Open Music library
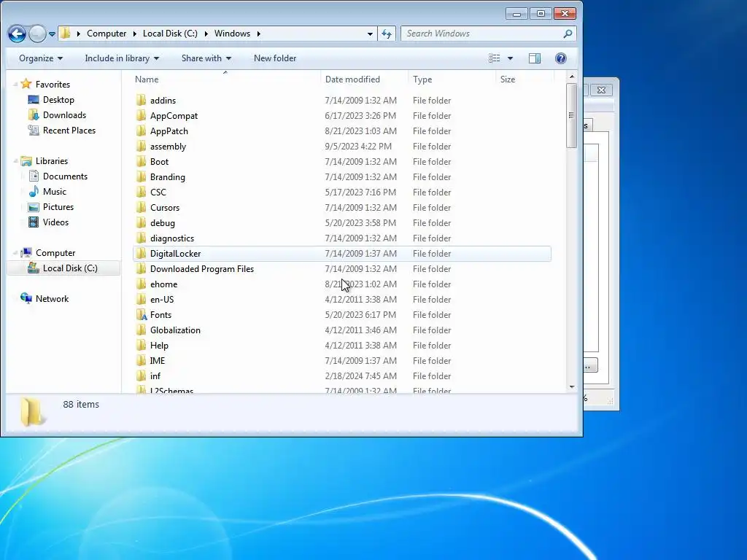 (54, 192)
